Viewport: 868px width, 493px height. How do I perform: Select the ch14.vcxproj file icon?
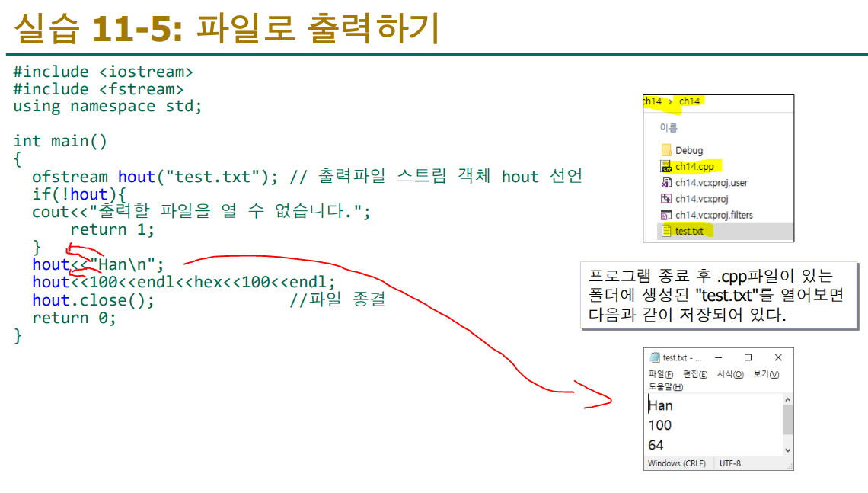pos(666,198)
